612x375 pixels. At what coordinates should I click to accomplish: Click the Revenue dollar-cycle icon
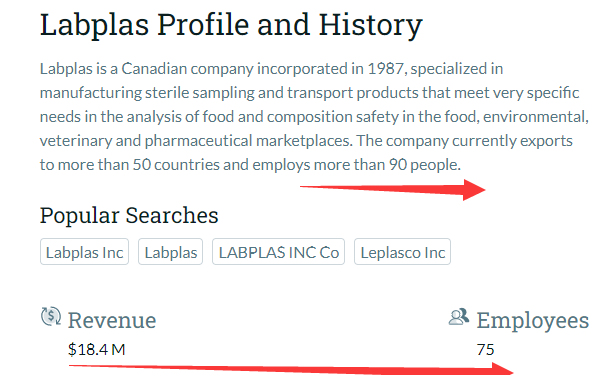(x=51, y=316)
